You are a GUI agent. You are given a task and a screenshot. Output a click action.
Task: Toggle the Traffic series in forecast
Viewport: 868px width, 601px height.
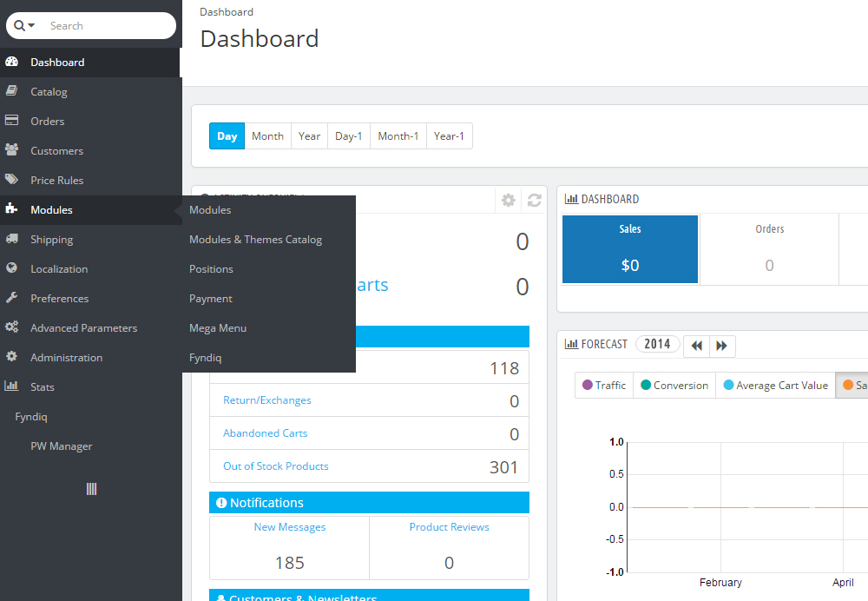pos(604,386)
